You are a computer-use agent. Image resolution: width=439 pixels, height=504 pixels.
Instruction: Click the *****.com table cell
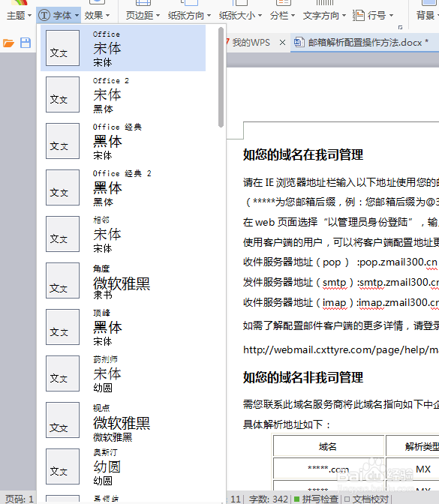(x=329, y=469)
